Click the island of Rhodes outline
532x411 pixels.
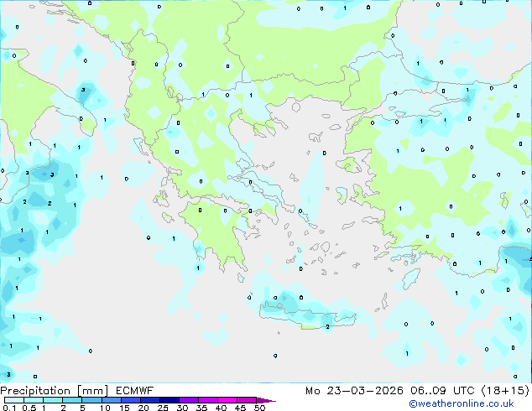pyautogui.click(x=411, y=278)
